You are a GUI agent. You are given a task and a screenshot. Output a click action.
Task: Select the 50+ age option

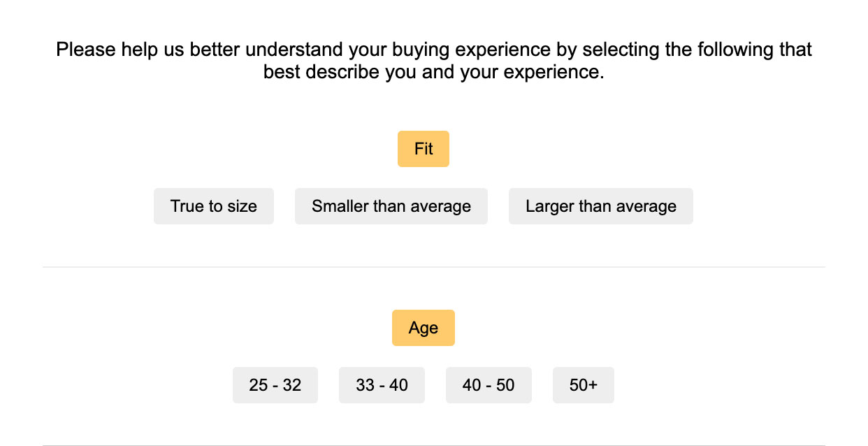click(584, 385)
